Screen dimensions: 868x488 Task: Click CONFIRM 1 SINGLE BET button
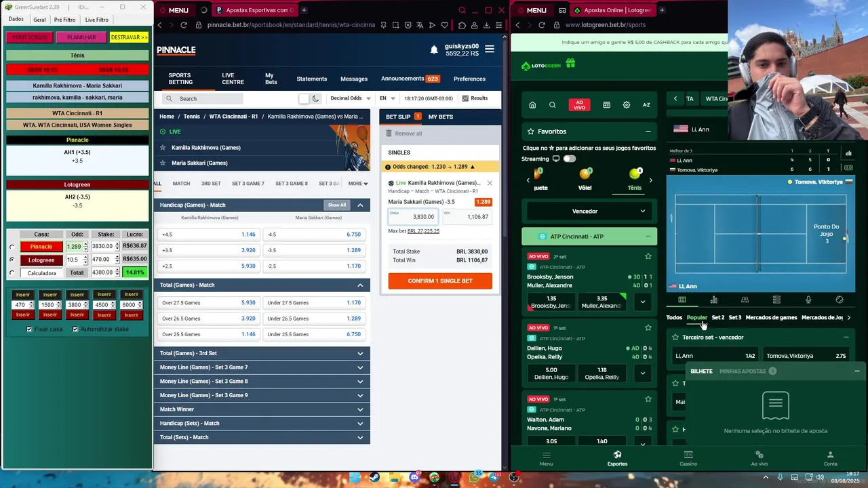pyautogui.click(x=440, y=281)
